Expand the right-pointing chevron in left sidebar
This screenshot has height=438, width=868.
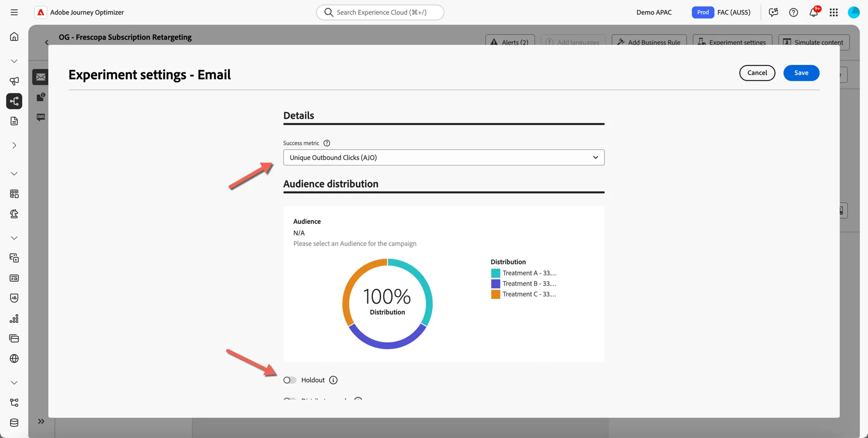pyautogui.click(x=14, y=145)
